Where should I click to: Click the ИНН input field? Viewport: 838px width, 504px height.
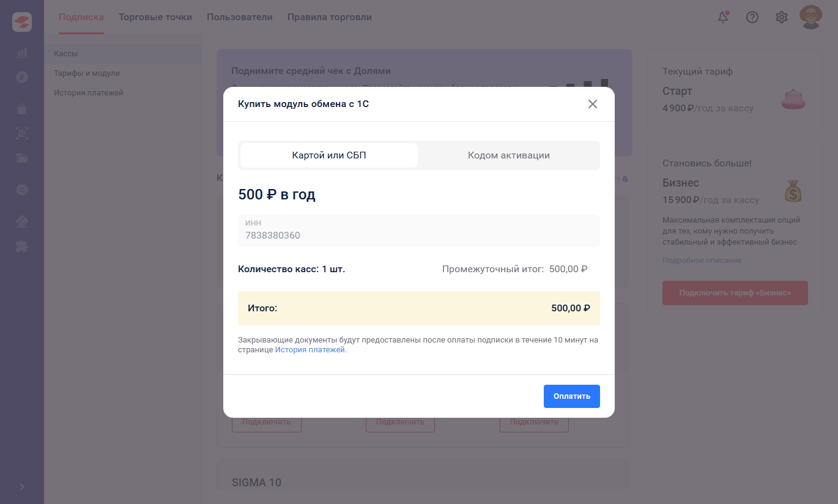pos(419,231)
